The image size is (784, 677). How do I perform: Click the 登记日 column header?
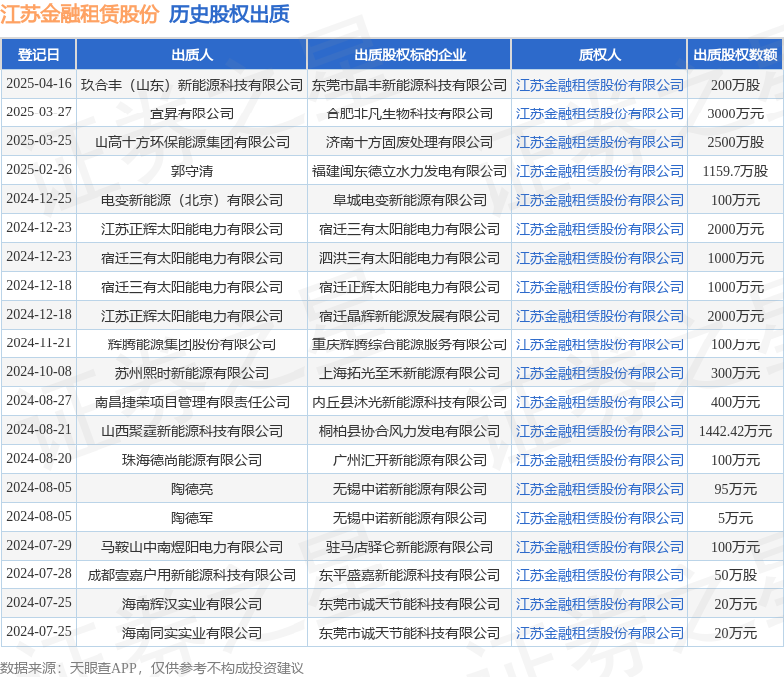pos(39,54)
